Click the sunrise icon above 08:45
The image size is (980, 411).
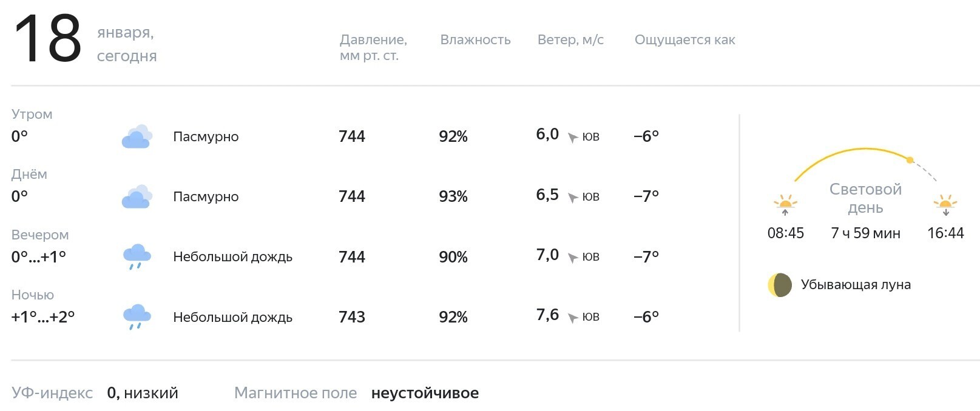[785, 205]
